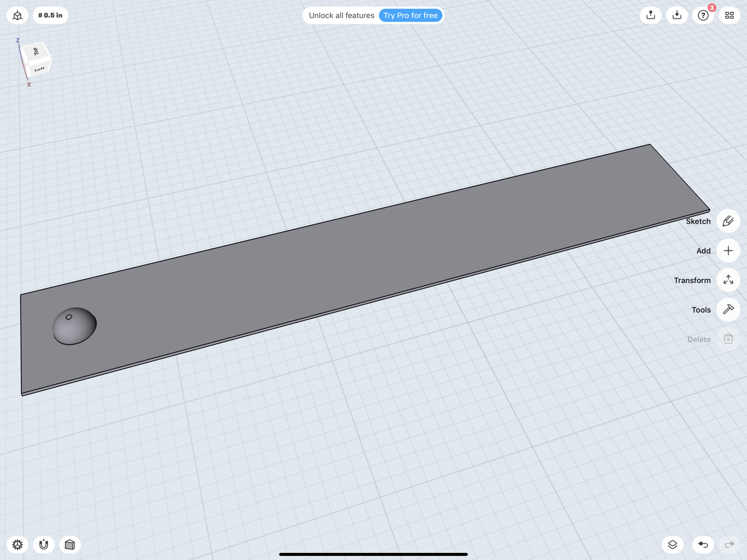Toggle the orthographic view cube icon
Image resolution: width=747 pixels, height=560 pixels.
coord(17,15)
